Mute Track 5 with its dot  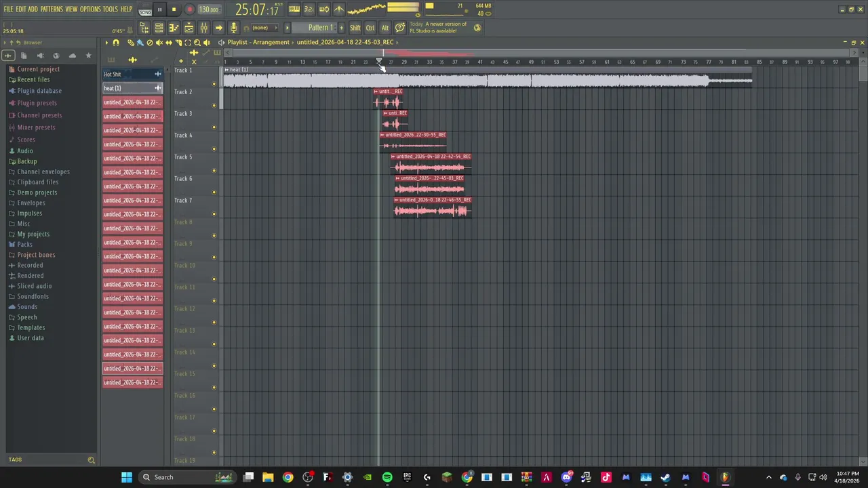click(214, 171)
